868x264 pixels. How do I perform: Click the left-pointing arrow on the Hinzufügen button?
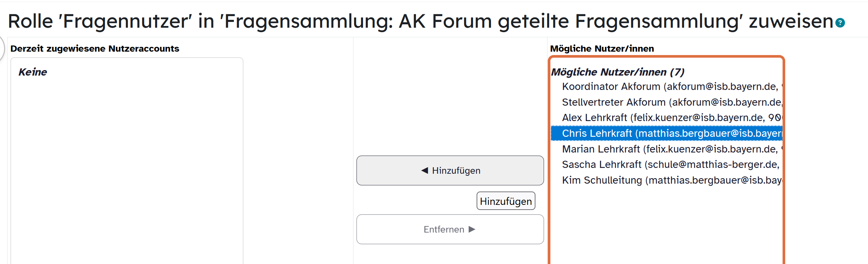click(x=425, y=170)
